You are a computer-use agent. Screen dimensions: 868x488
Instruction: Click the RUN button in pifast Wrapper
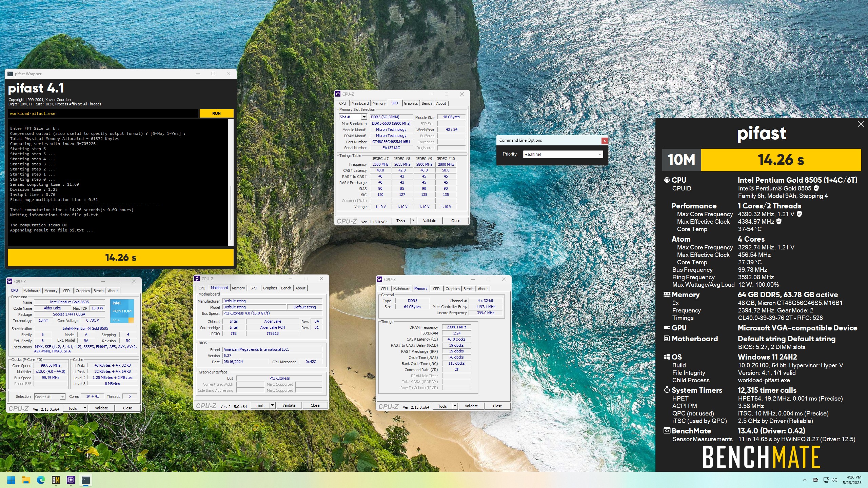click(x=216, y=114)
